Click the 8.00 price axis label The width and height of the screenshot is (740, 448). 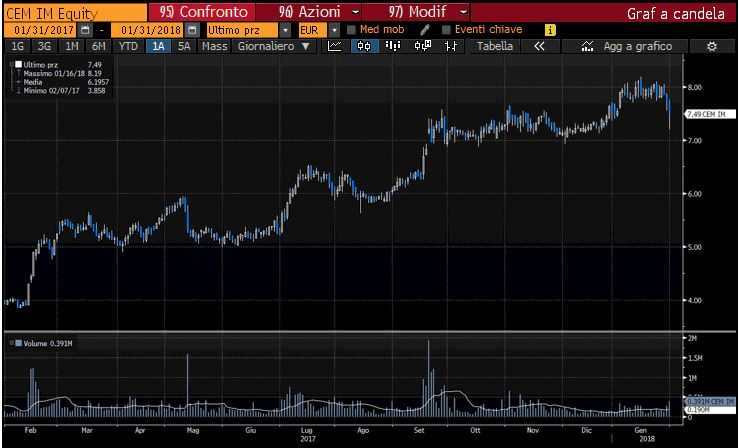(695, 87)
